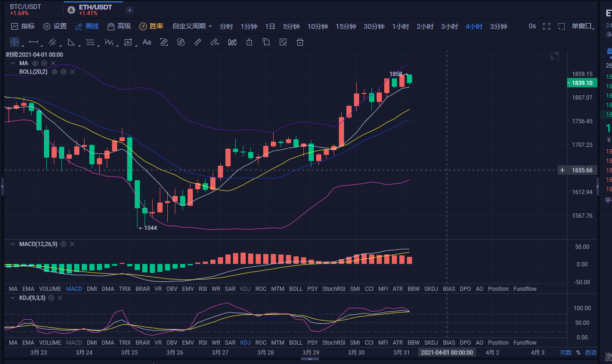The height and width of the screenshot is (364, 612).
Task: Expand the 单窗口 layout dropdown
Action: pyautogui.click(x=583, y=26)
